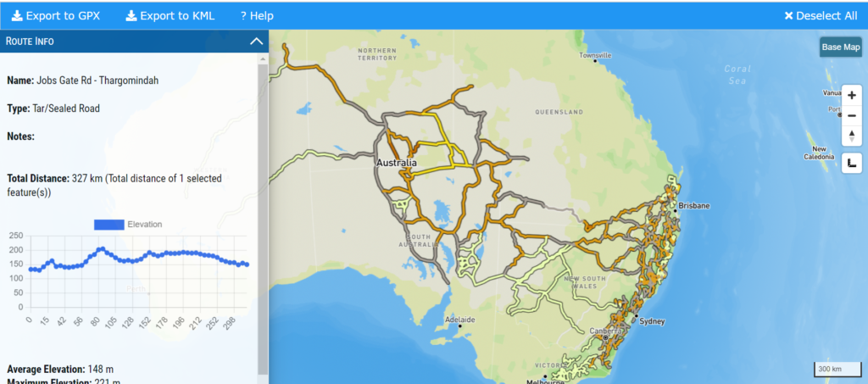868x384 pixels.
Task: Click Deselect All button
Action: (821, 15)
